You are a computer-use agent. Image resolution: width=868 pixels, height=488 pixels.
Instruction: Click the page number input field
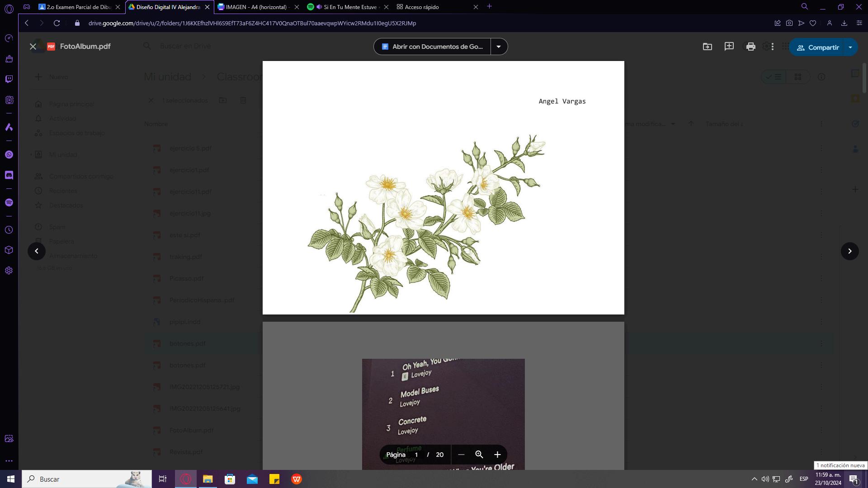click(416, 455)
